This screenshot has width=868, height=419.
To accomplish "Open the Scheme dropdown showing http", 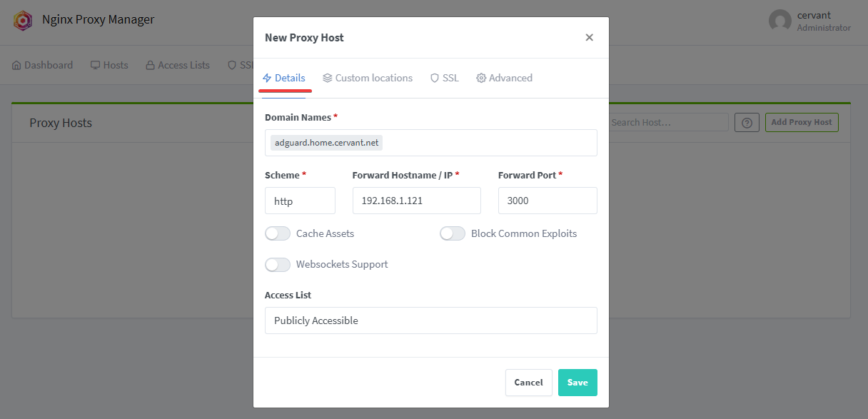I will coord(300,201).
